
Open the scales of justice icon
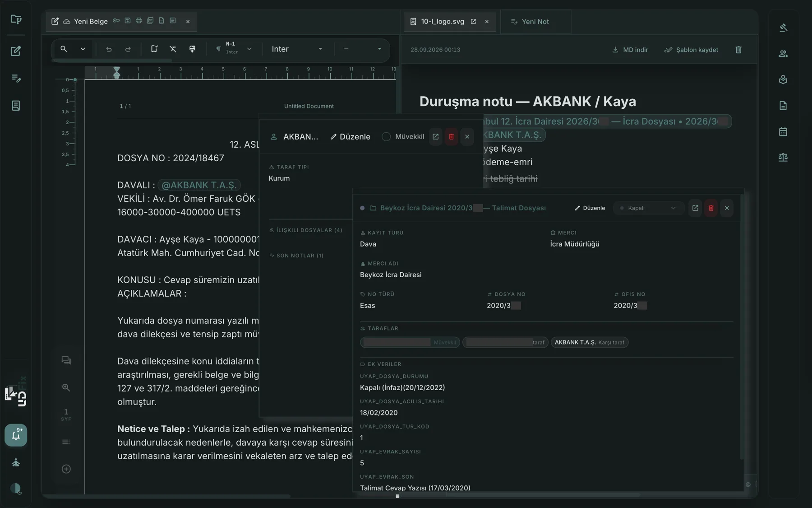pos(783,158)
